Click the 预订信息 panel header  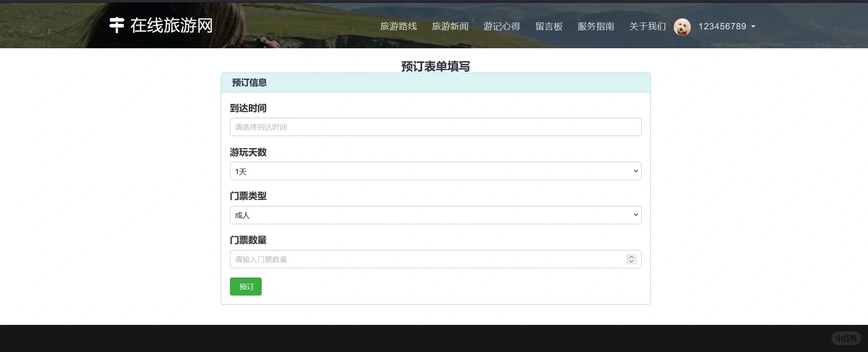coord(436,83)
